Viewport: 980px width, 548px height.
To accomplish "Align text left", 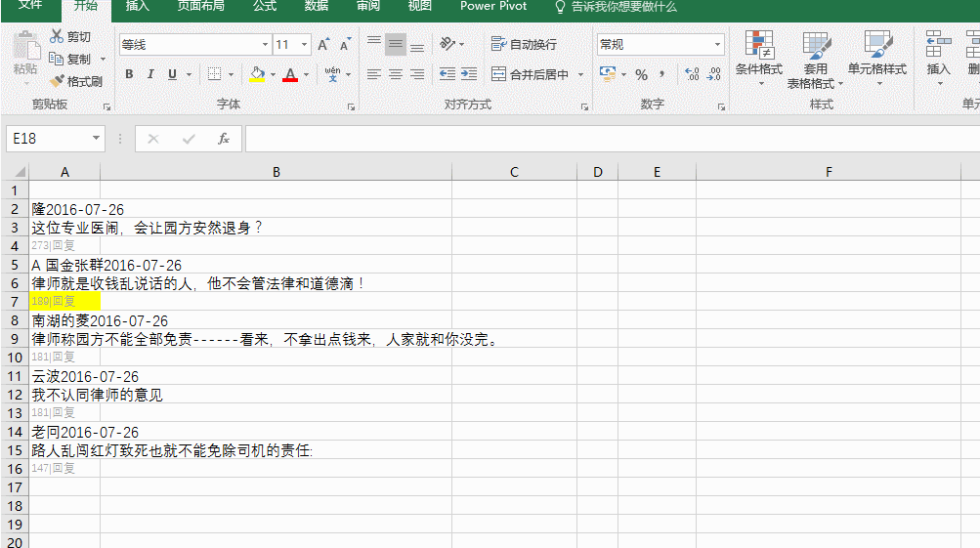I will (x=374, y=74).
